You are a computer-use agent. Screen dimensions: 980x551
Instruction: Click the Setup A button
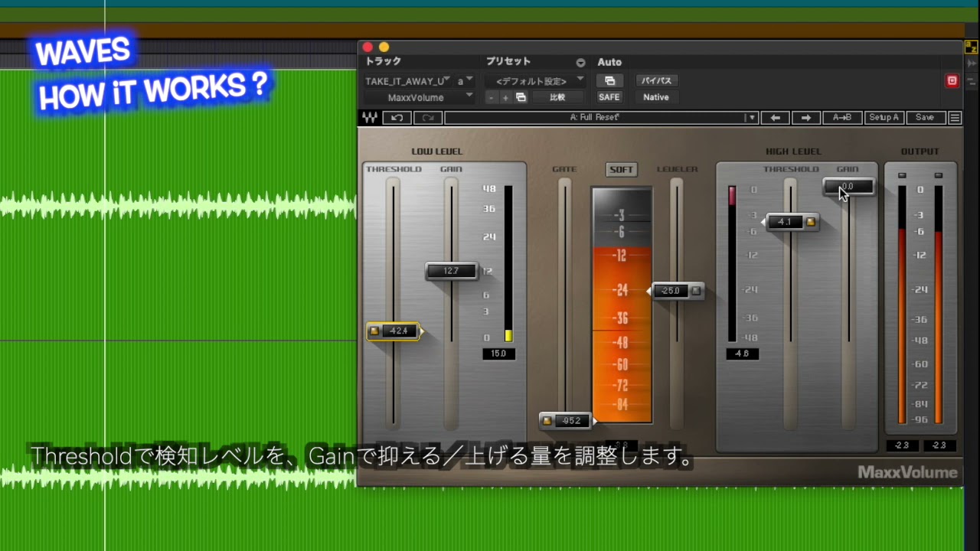pyautogui.click(x=884, y=117)
